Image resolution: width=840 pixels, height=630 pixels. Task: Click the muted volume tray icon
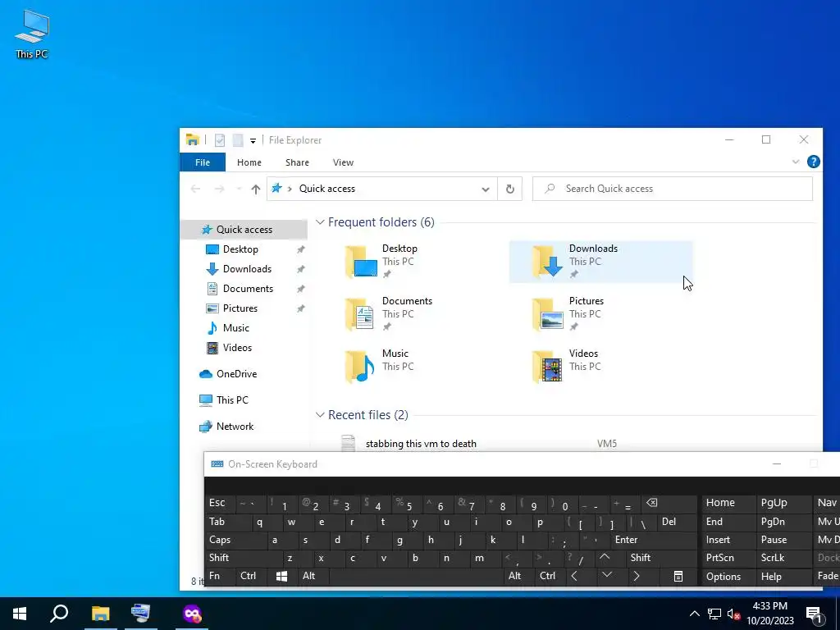coord(733,614)
